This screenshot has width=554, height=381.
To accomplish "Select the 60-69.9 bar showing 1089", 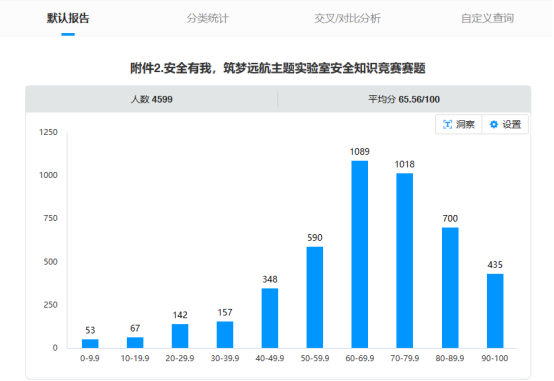I will click(x=360, y=254).
